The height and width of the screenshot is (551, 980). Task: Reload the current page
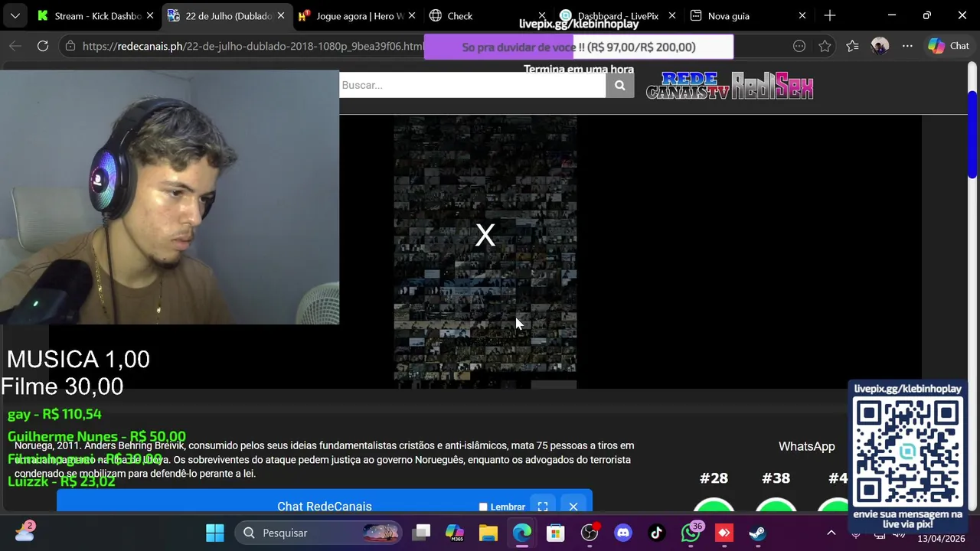click(43, 46)
